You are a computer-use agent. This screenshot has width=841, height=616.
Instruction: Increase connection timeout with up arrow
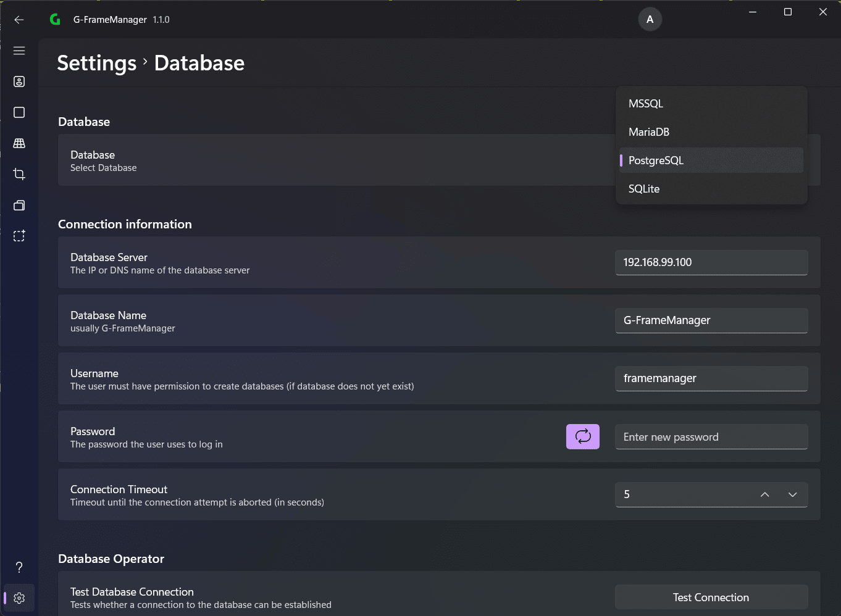764,494
